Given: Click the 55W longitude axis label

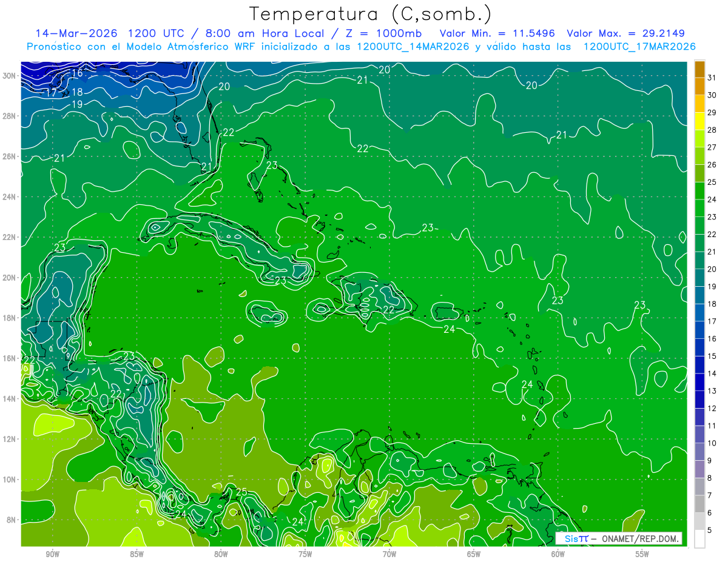Looking at the screenshot, I should point(642,554).
